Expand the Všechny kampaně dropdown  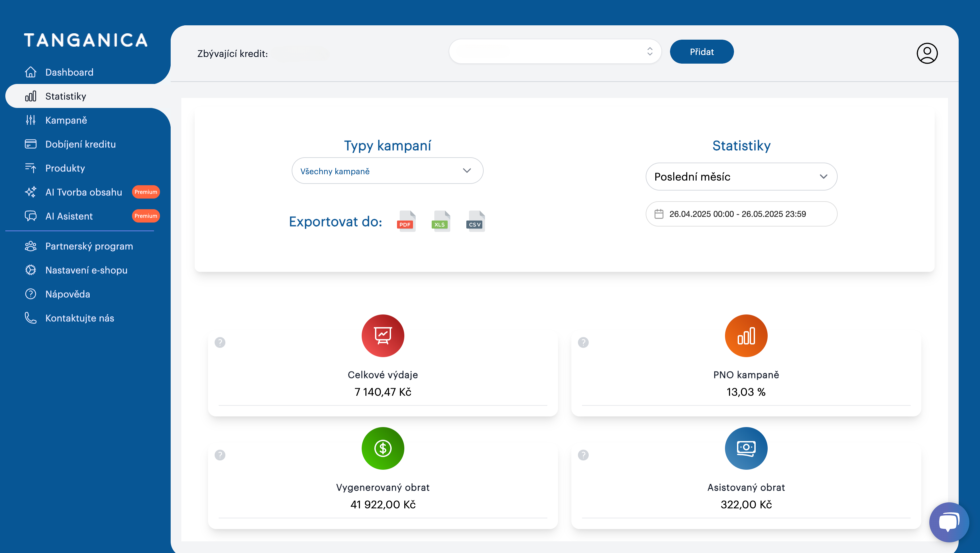click(387, 171)
